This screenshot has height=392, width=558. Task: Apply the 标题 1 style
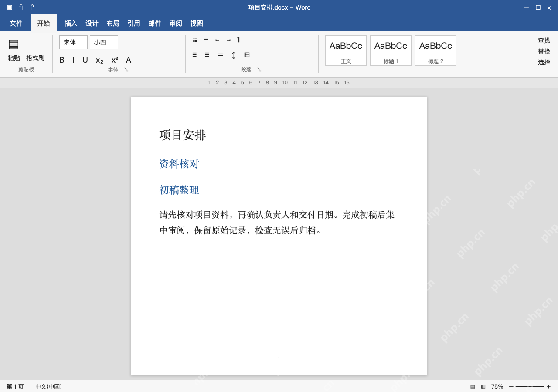tap(391, 51)
